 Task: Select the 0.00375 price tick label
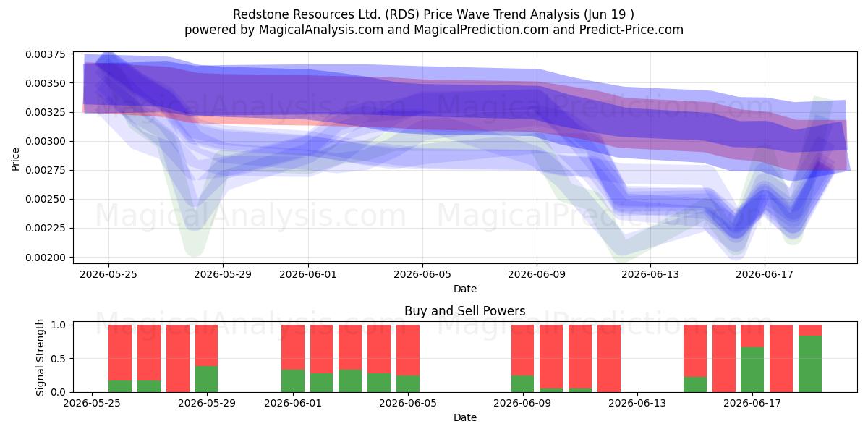[45, 54]
